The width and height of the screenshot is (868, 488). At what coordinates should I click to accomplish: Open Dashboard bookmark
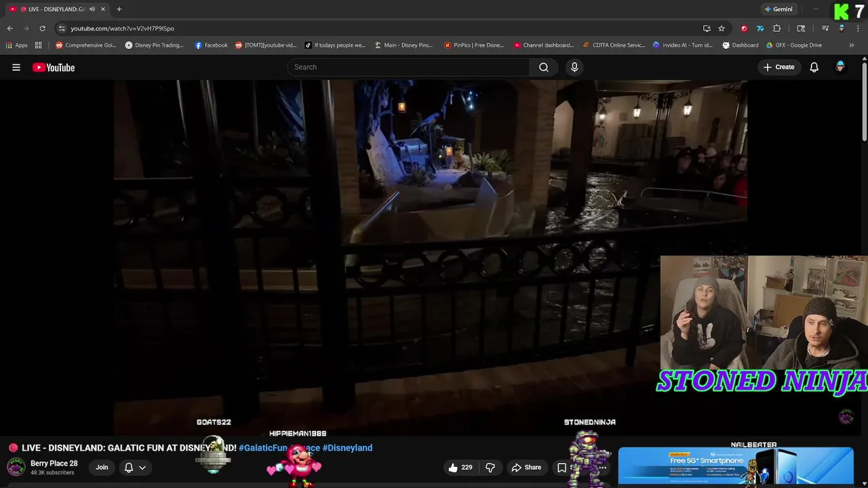pyautogui.click(x=741, y=45)
